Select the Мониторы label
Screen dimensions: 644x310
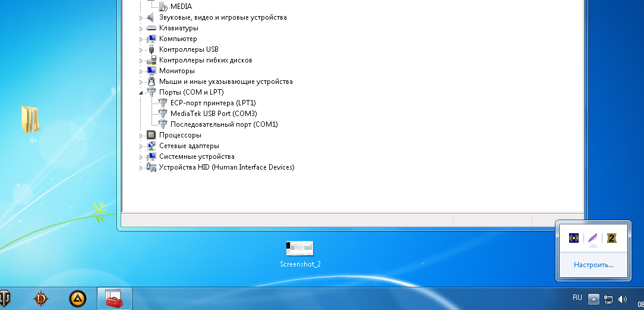(x=177, y=71)
